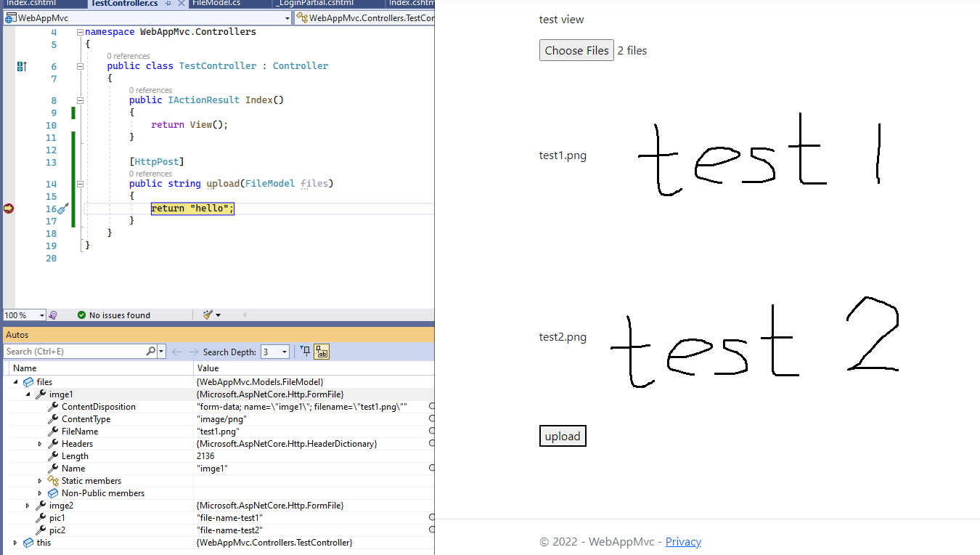This screenshot has height=555, width=980.
Task: Click the code health indicator icon beside zoom
Action: pyautogui.click(x=53, y=315)
